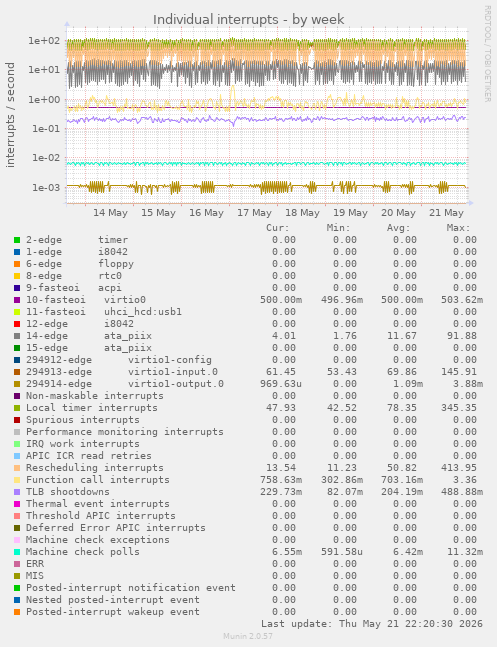The image size is (497, 647).
Task: Click the gray 14-edge ata_piix legend swatch
Action: [17, 336]
